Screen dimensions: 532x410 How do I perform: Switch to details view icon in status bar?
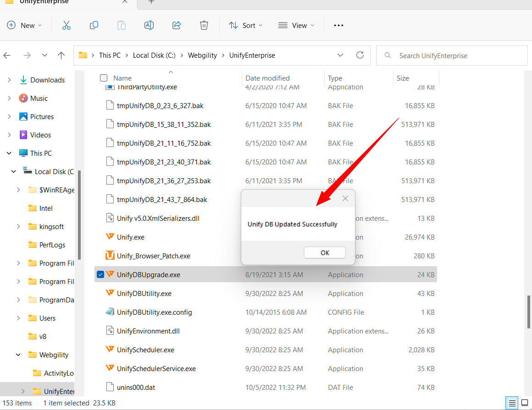tap(512, 403)
